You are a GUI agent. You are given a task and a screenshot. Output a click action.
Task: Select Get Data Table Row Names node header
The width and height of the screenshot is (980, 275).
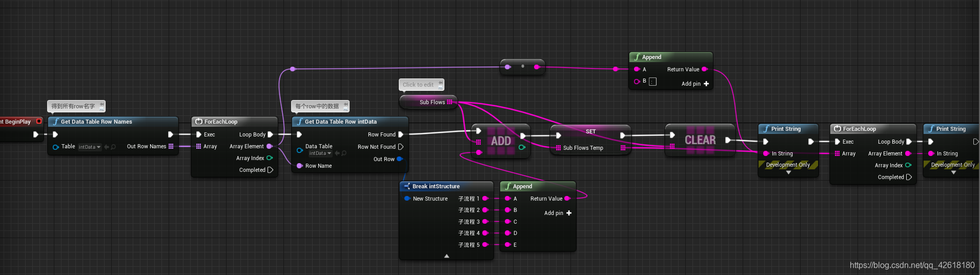tap(113, 122)
